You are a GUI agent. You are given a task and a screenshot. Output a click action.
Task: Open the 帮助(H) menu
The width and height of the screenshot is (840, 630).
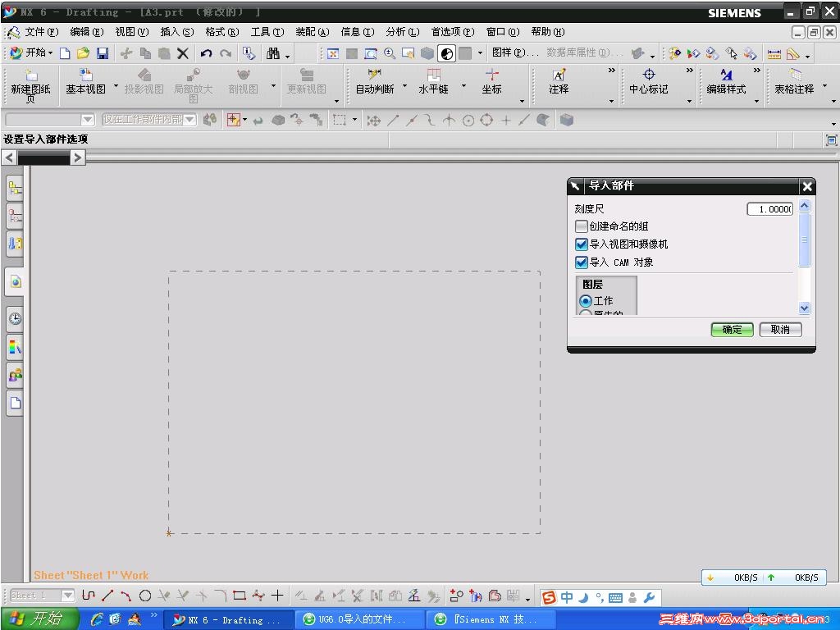(x=547, y=32)
